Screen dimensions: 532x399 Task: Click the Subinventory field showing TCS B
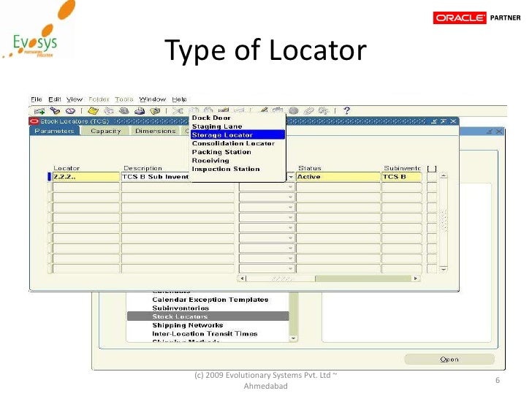coord(402,177)
